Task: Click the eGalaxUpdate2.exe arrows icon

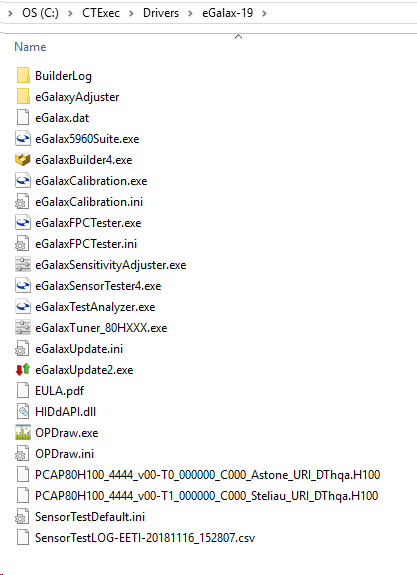Action: tap(23, 370)
